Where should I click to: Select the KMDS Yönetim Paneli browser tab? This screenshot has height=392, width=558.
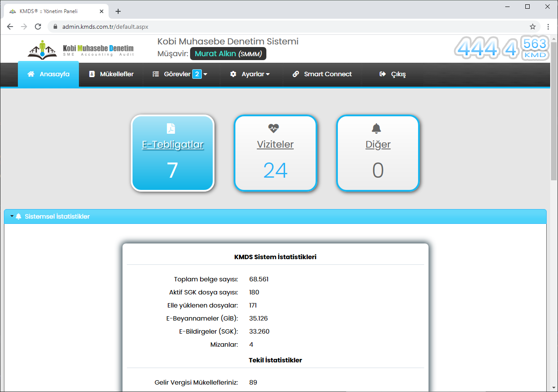tap(57, 11)
